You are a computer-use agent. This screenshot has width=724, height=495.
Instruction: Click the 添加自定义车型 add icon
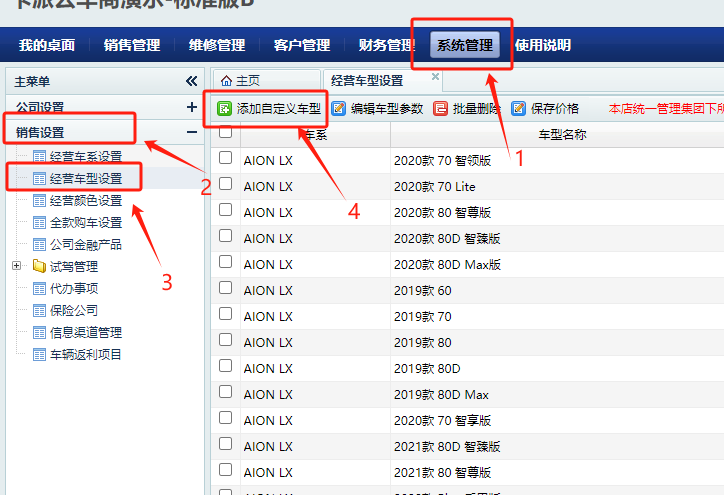(225, 109)
